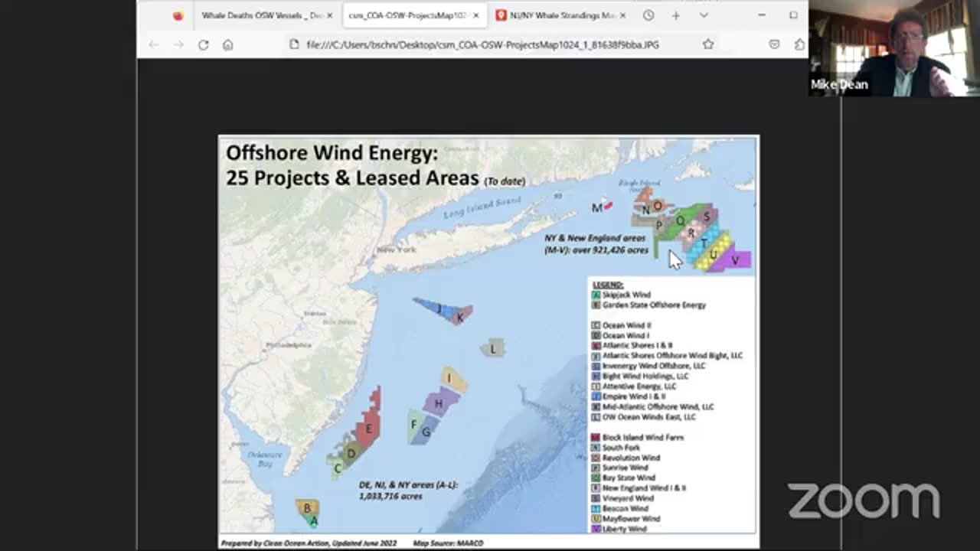Close the csm_COA-OSW-ProjectsMap tab

[x=475, y=15]
